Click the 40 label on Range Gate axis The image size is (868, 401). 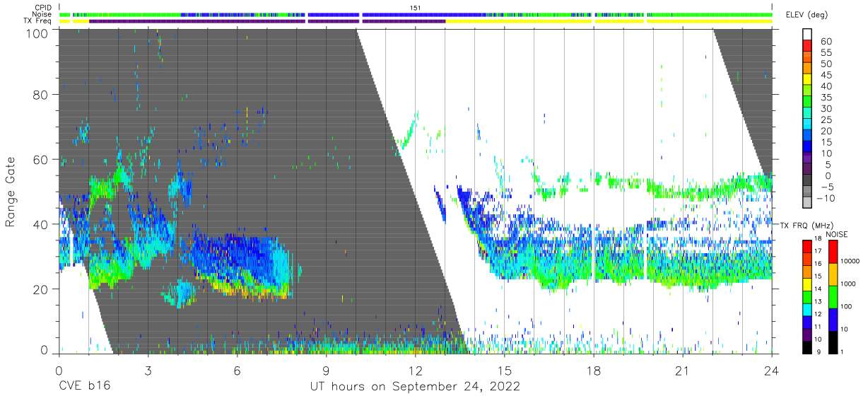[40, 224]
